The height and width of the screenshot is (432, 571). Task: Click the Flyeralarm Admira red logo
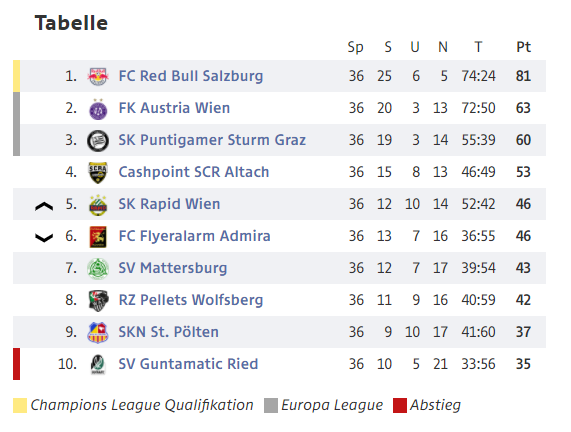(98, 237)
